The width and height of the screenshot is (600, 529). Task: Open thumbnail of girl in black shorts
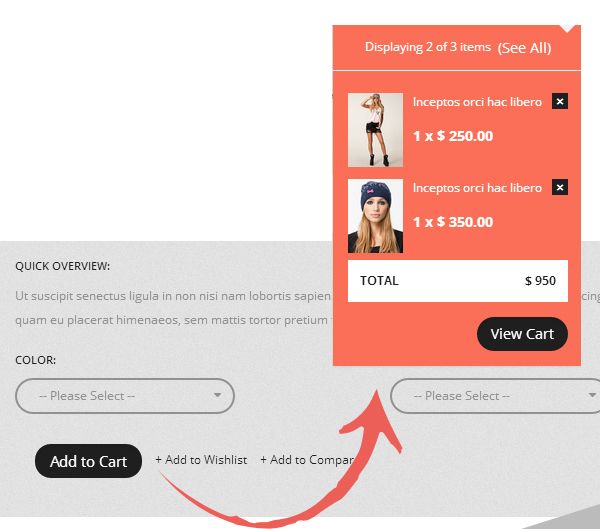point(375,130)
